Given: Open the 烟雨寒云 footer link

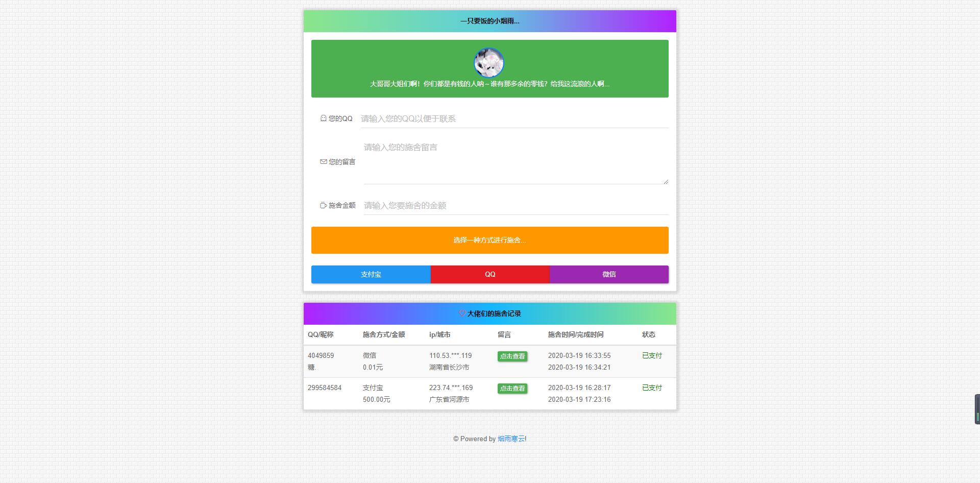Looking at the screenshot, I should coord(511,439).
